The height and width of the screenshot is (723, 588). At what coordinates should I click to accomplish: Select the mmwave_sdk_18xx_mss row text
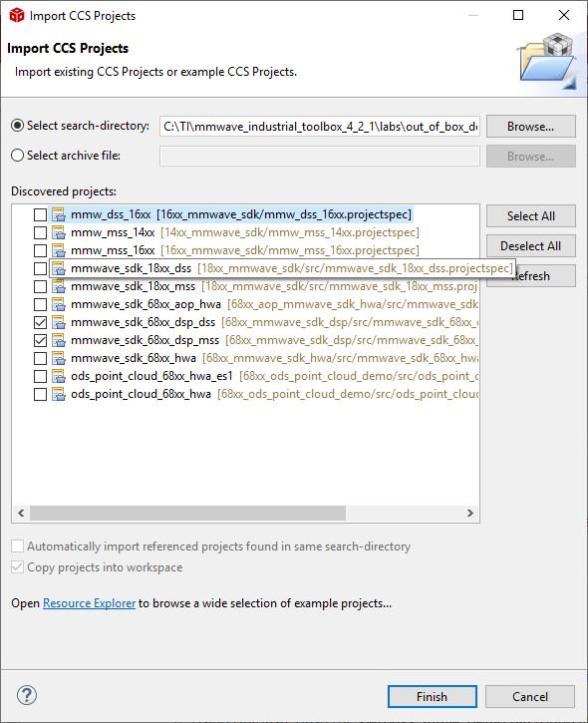pyautogui.click(x=274, y=287)
